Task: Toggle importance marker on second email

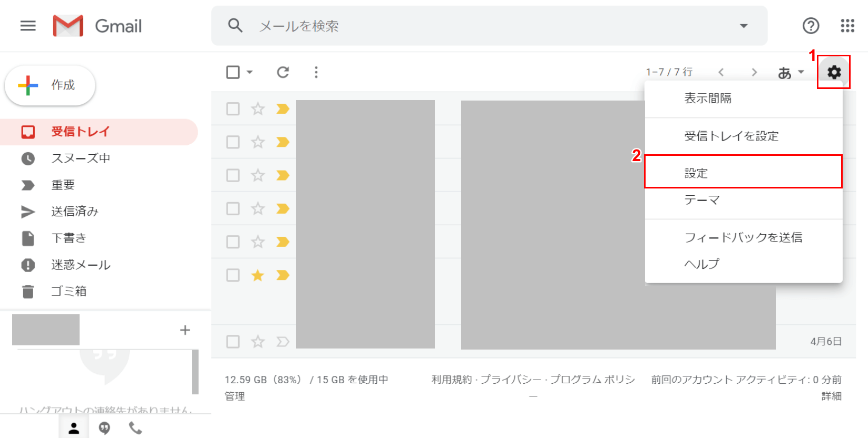Action: click(x=283, y=142)
